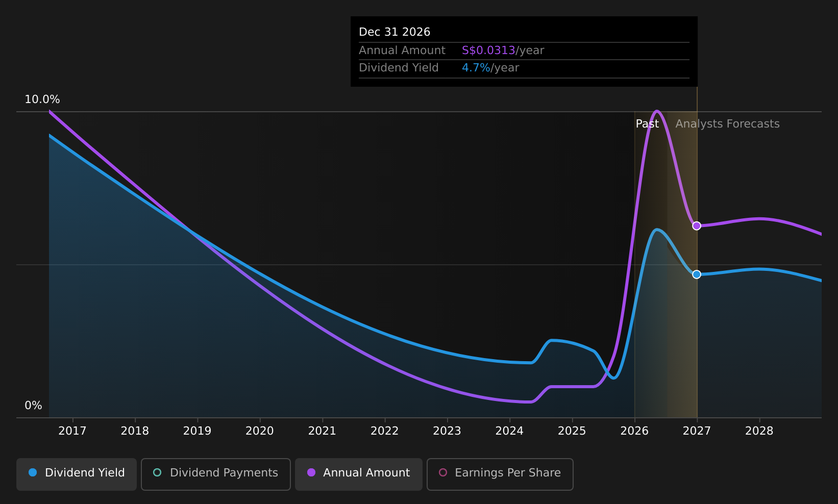Click the 'Analysts Forecasts' label
The image size is (838, 504).
tap(727, 124)
